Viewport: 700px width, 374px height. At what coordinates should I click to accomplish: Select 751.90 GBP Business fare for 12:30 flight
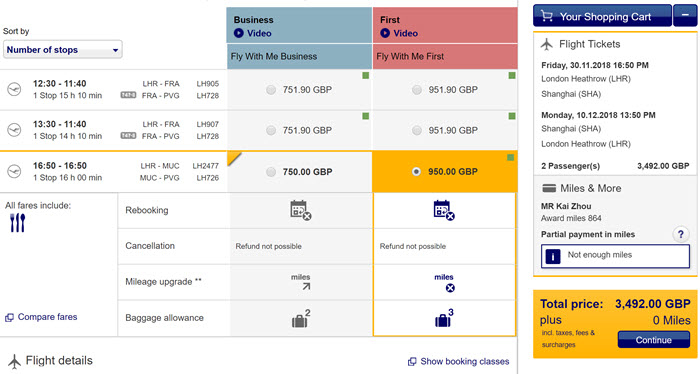coord(271,90)
